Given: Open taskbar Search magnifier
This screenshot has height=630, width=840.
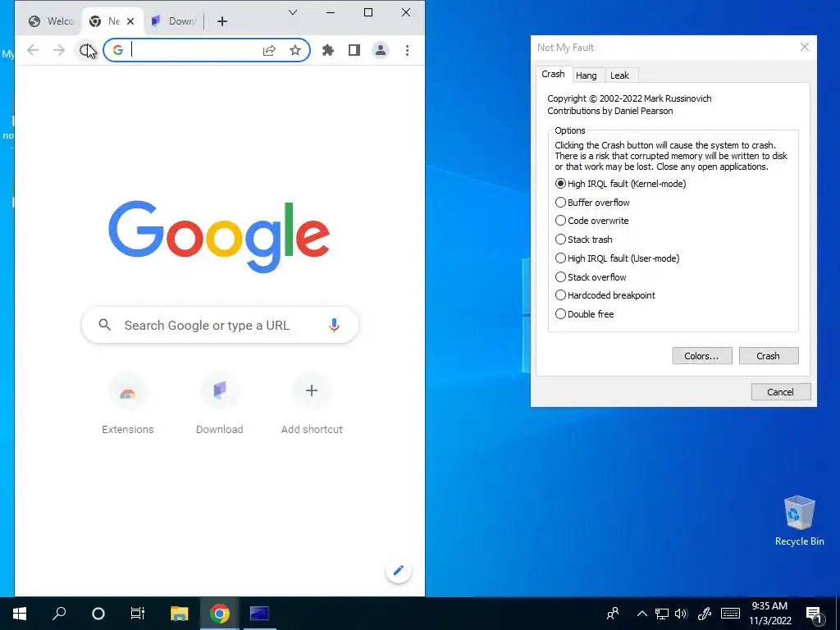Looking at the screenshot, I should click(59, 614).
